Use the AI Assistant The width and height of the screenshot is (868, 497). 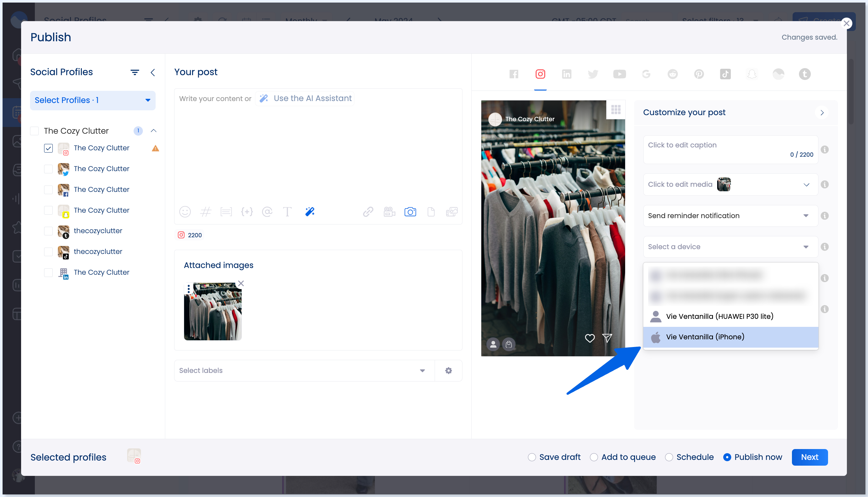click(x=305, y=99)
